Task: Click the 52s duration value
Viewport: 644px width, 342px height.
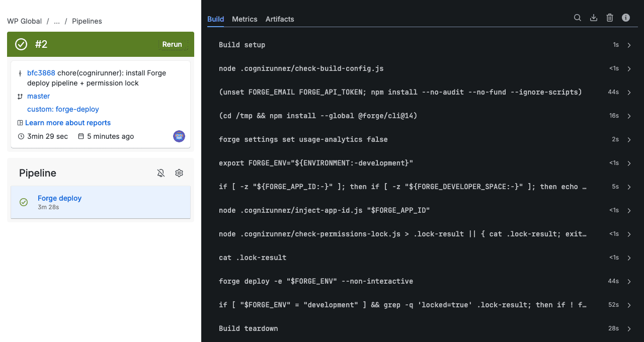Action: pyautogui.click(x=613, y=305)
